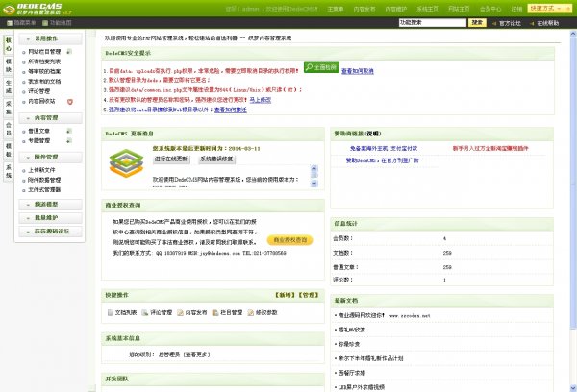Switch to the 模板 vertical tab
This screenshot has height=392, width=577.
click(8, 150)
